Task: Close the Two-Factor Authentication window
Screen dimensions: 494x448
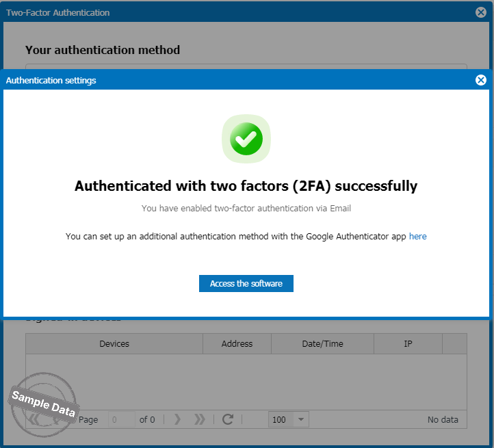Action: point(481,12)
